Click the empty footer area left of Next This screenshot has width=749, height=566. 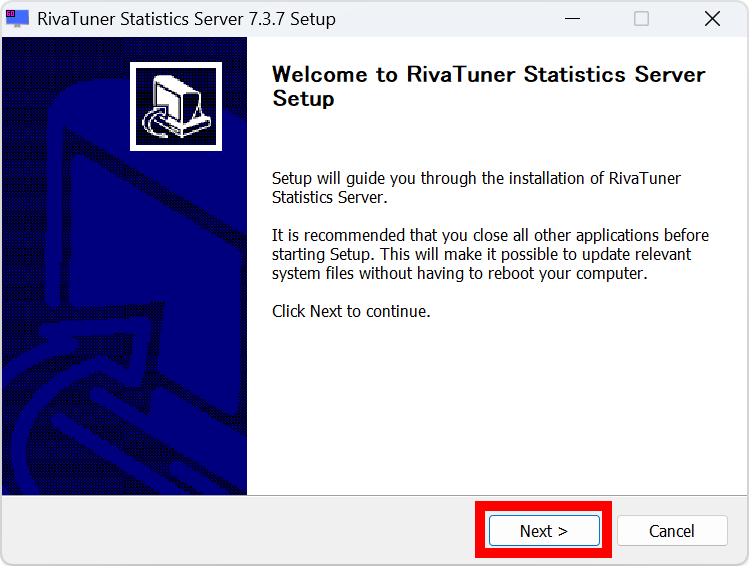coord(240,531)
